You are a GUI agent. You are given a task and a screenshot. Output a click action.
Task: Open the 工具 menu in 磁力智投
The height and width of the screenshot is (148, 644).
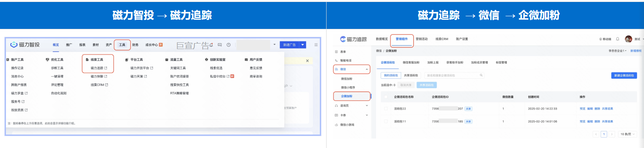click(x=122, y=45)
